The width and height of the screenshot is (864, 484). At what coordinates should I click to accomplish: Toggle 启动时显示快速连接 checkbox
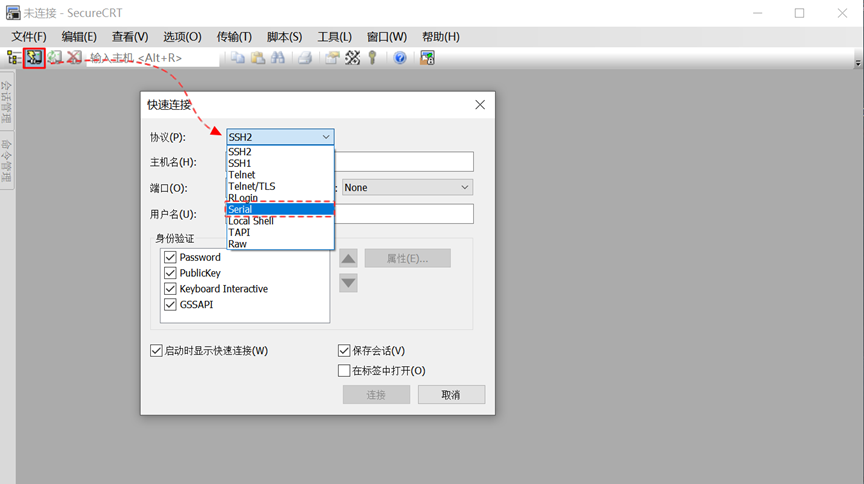156,351
